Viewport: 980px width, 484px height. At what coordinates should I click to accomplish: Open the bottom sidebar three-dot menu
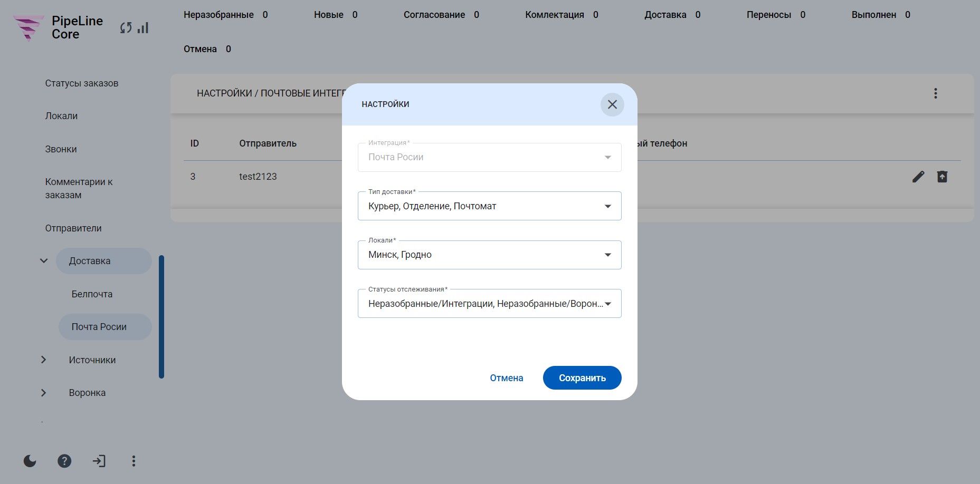point(134,461)
